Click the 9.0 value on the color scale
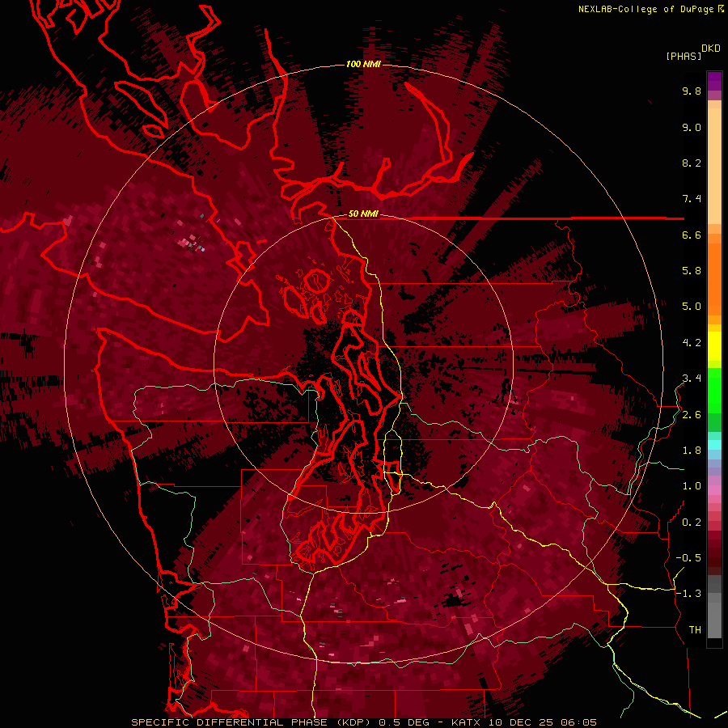The height and width of the screenshot is (728, 728). [692, 127]
